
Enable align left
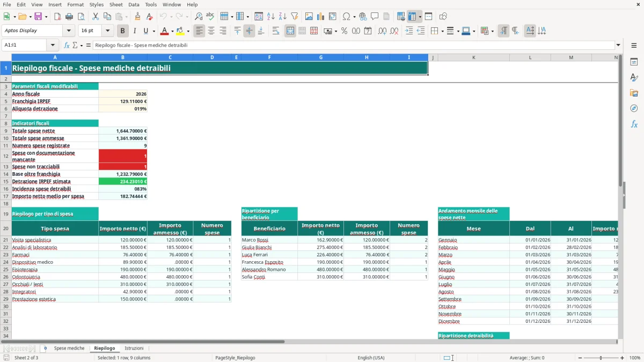click(200, 31)
